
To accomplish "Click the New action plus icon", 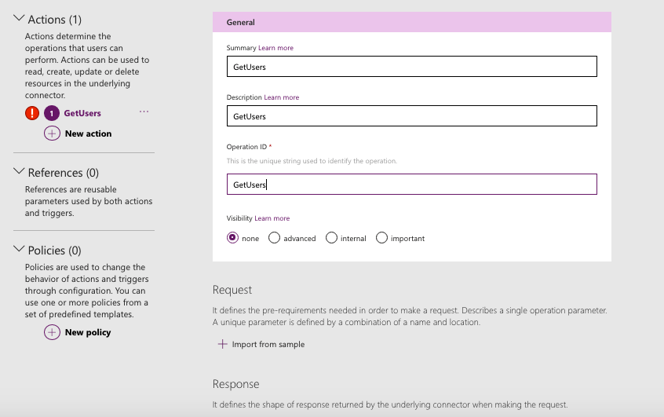I will [x=52, y=133].
